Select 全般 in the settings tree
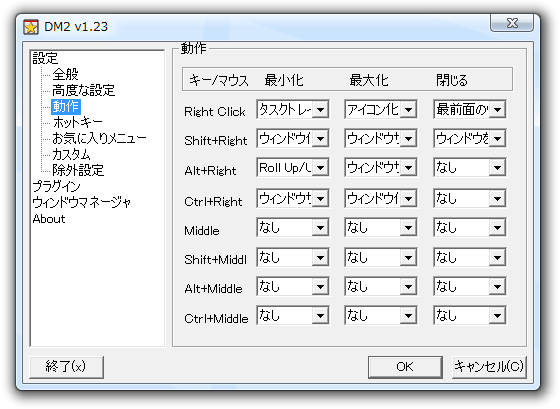Image resolution: width=560 pixels, height=409 pixels. click(x=65, y=74)
